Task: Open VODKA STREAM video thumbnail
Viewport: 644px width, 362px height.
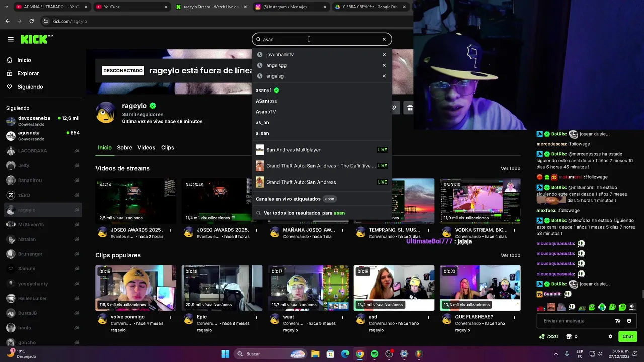Action: click(x=480, y=201)
